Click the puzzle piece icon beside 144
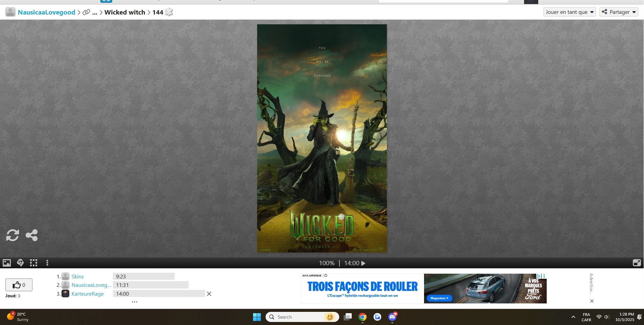This screenshot has width=644, height=325. (x=169, y=12)
